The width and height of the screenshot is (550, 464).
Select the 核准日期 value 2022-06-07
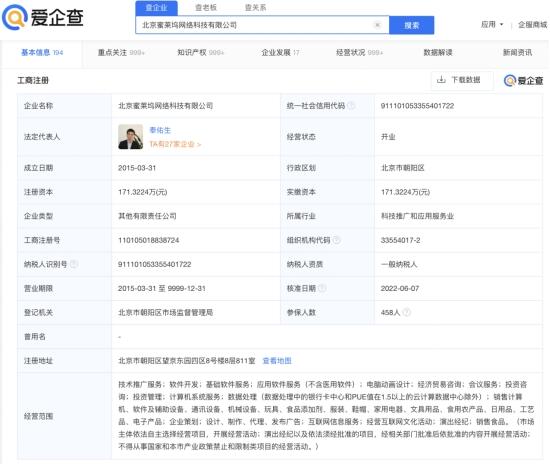[x=400, y=288]
